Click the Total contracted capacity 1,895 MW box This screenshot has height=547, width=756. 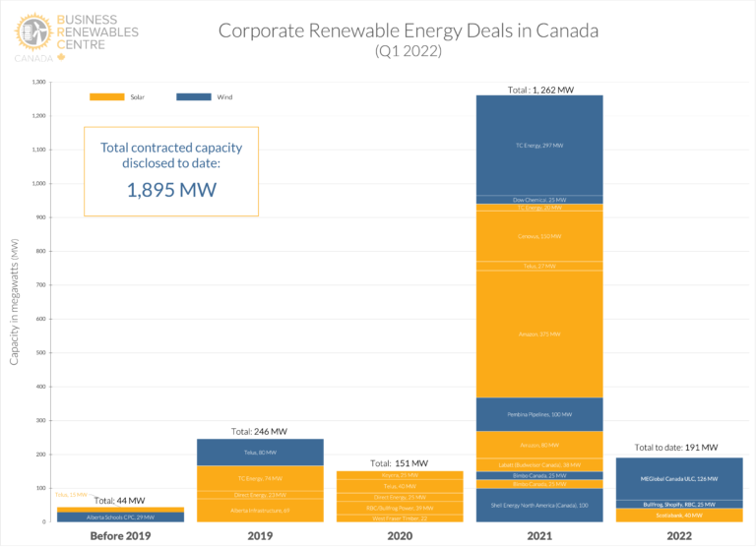click(171, 170)
